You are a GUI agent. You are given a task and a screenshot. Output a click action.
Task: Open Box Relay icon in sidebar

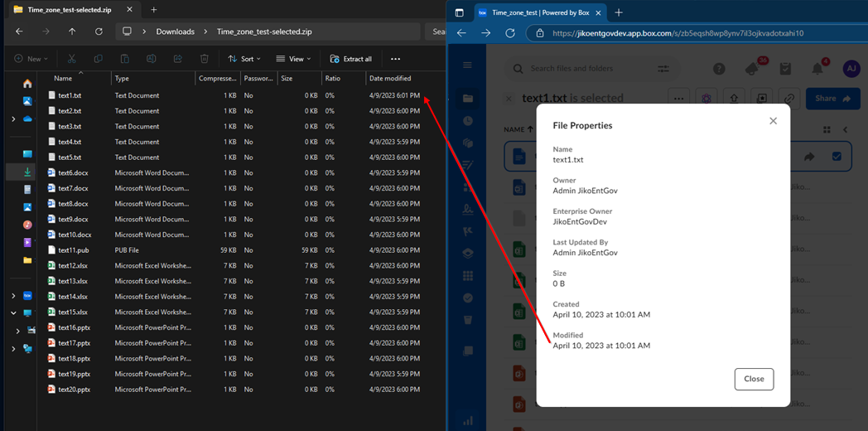(x=468, y=231)
